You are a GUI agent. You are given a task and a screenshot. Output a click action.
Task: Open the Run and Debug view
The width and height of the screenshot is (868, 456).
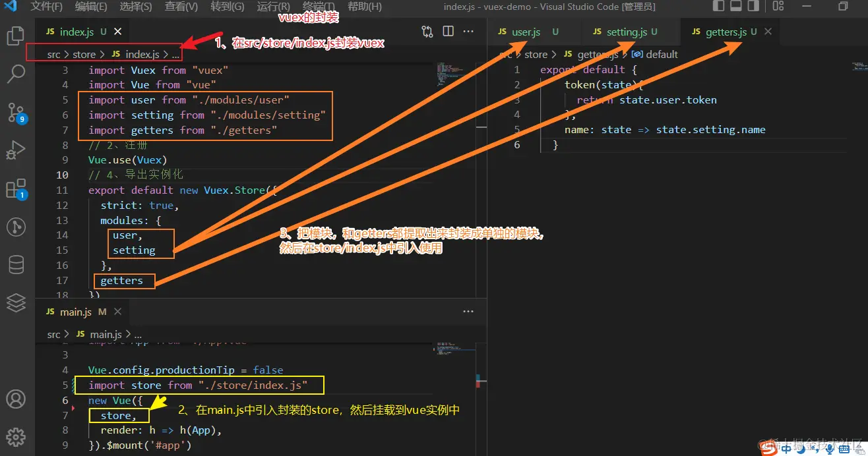pos(15,150)
